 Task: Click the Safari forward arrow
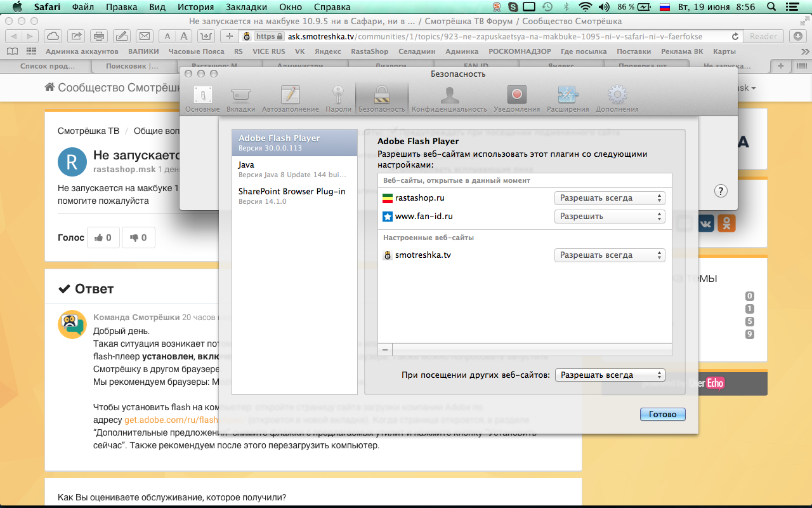click(30, 36)
